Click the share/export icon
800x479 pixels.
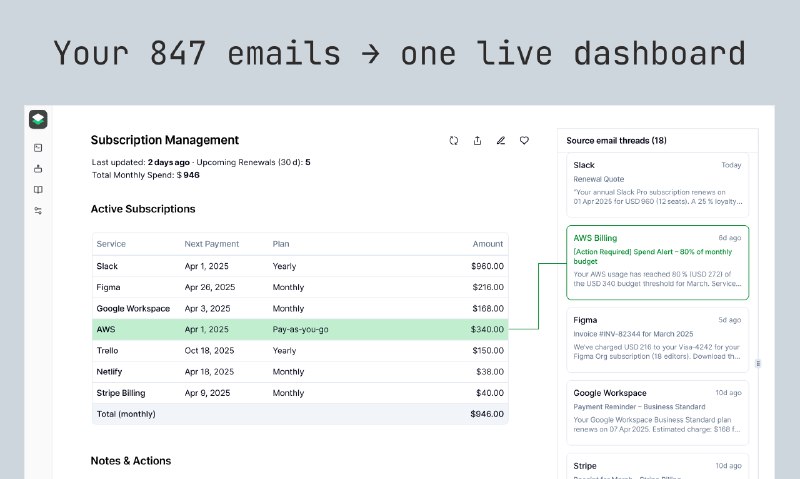coord(477,141)
